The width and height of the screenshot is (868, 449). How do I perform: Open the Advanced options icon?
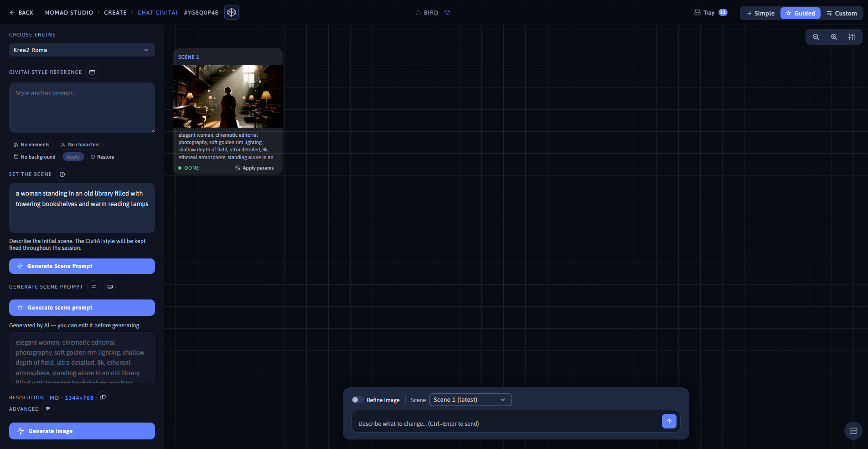tap(48, 409)
